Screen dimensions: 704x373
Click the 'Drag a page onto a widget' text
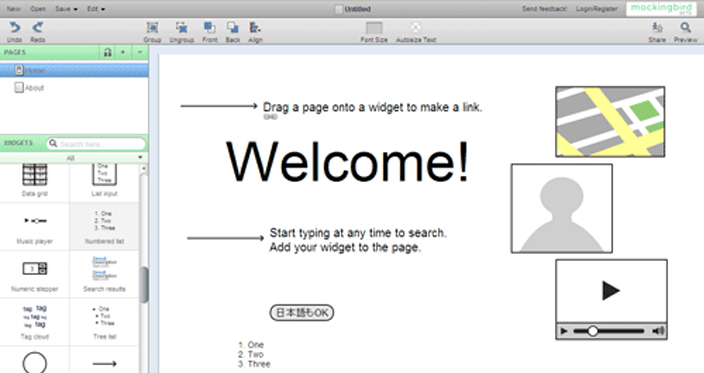(372, 107)
